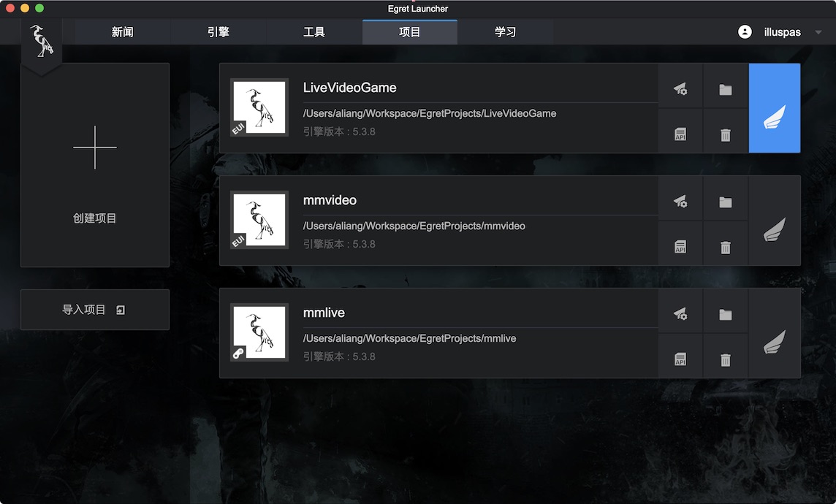Select the 项目 tab
Viewport: 836px width, 504px height.
coord(409,32)
